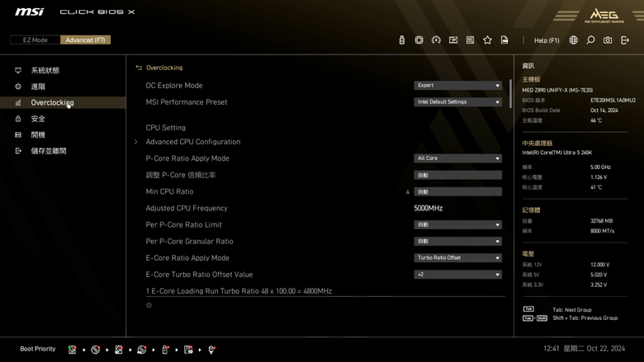Open Per P-Core Granular Ratio dropdown

coord(457,241)
